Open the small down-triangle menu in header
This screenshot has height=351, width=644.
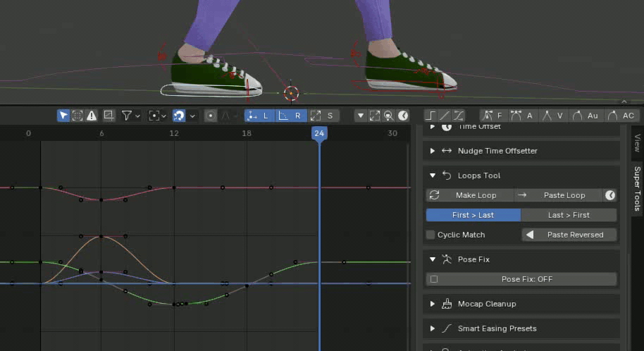360,116
